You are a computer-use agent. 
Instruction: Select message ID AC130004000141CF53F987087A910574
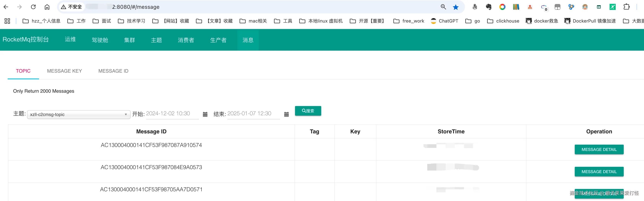[x=151, y=145]
